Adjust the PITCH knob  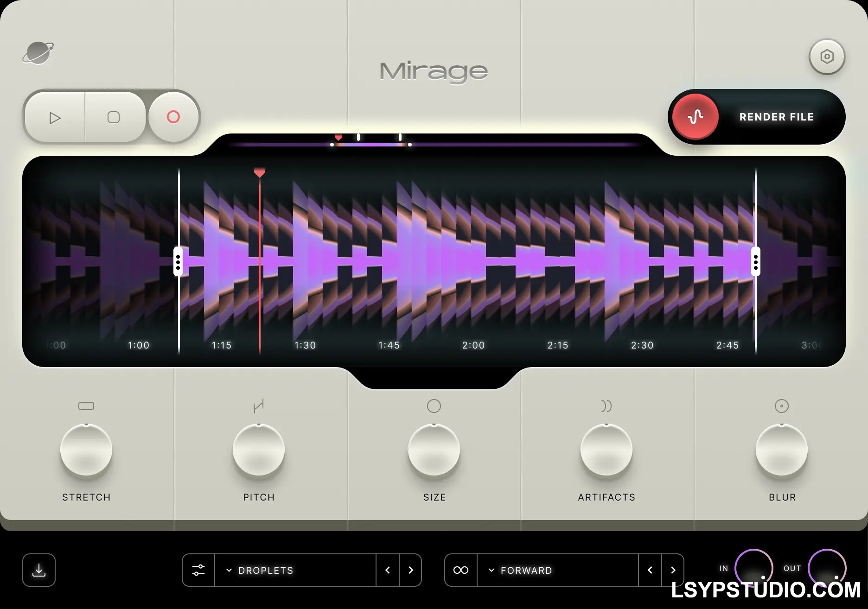259,450
